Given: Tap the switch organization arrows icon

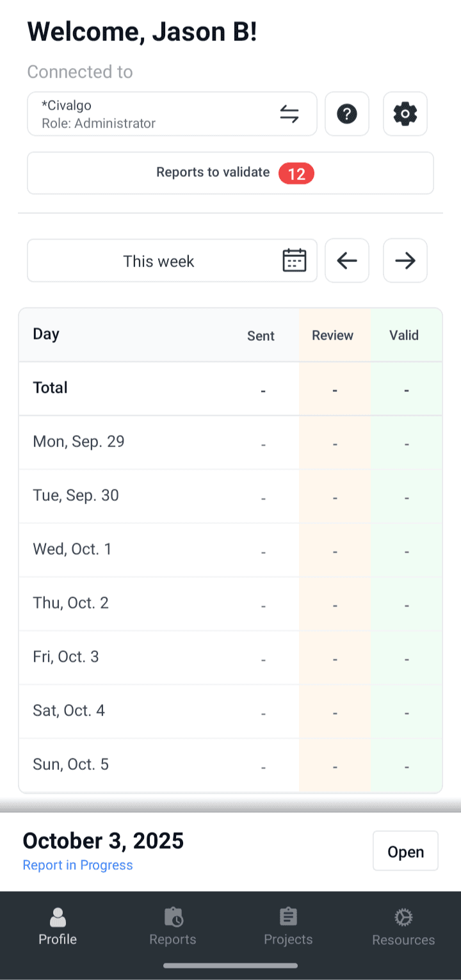Looking at the screenshot, I should tap(289, 114).
